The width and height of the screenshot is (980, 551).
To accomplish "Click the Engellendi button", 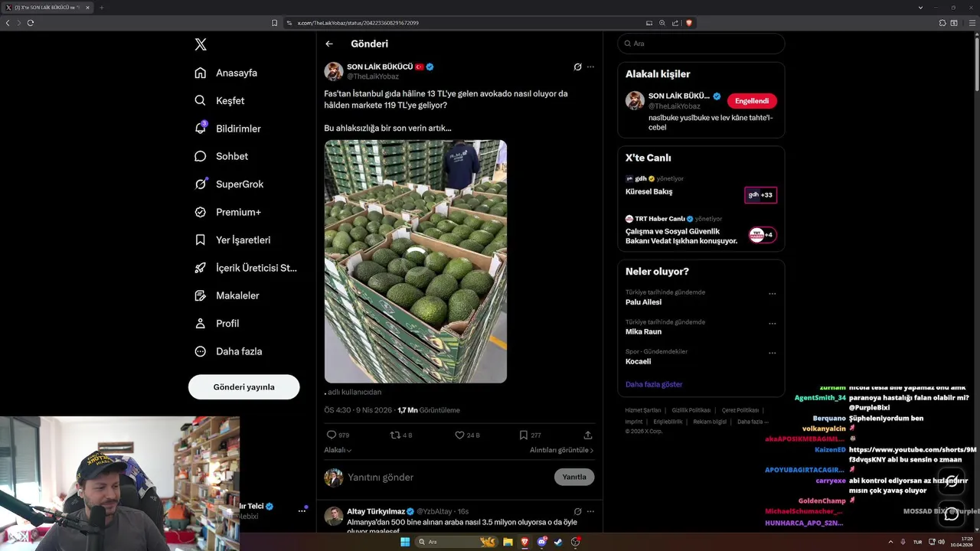I will 752,101.
